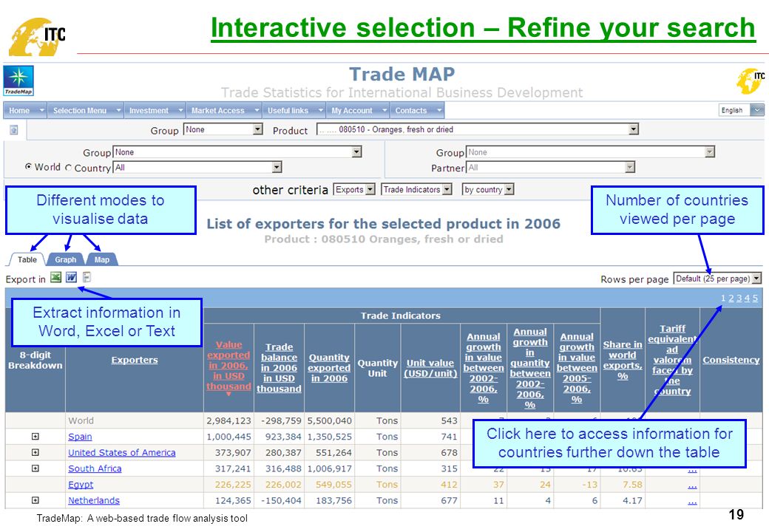Screen dimensions: 769x532
Task: Select the World radio button
Action: tap(28, 167)
